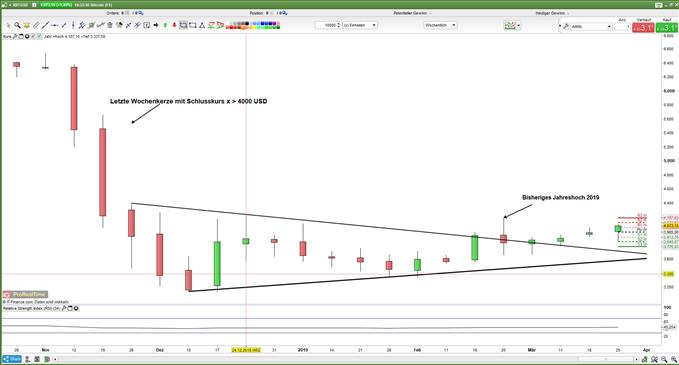Open the Wöchentlich timeframe dropdown
The height and width of the screenshot is (365, 679).
[x=440, y=25]
